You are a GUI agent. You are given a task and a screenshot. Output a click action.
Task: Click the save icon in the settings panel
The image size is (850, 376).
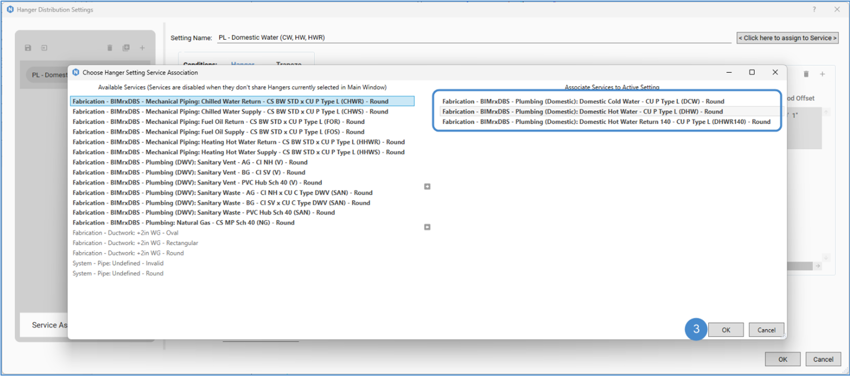(28, 48)
